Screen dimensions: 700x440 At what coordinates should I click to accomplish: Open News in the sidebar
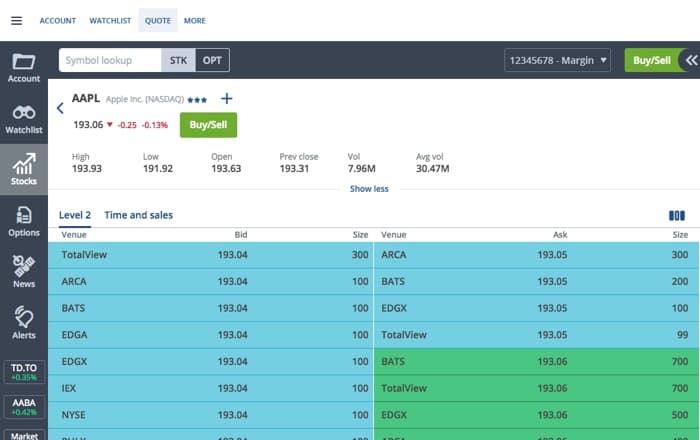24,272
